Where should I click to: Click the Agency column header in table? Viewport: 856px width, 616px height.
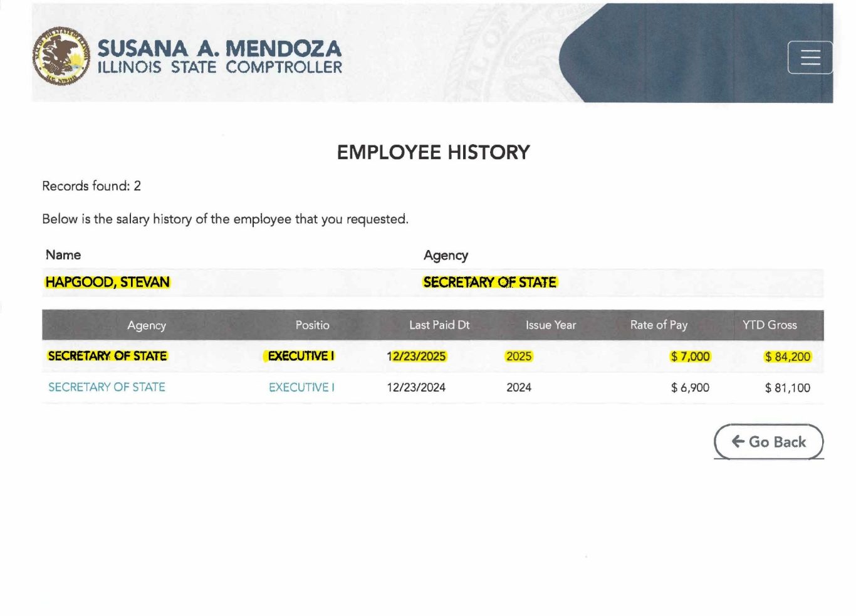pyautogui.click(x=147, y=325)
